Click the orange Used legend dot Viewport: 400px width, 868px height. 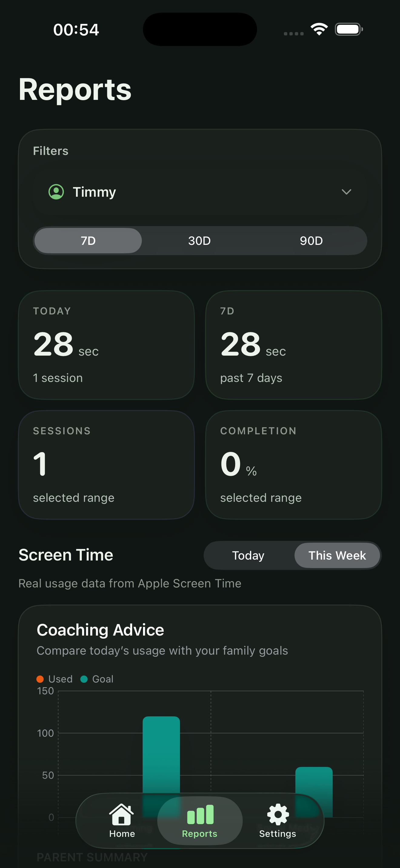tap(41, 679)
